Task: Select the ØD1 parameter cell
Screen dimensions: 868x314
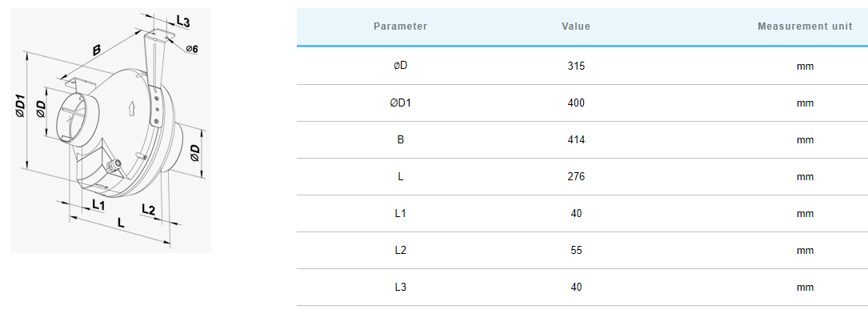Action: coord(400,103)
